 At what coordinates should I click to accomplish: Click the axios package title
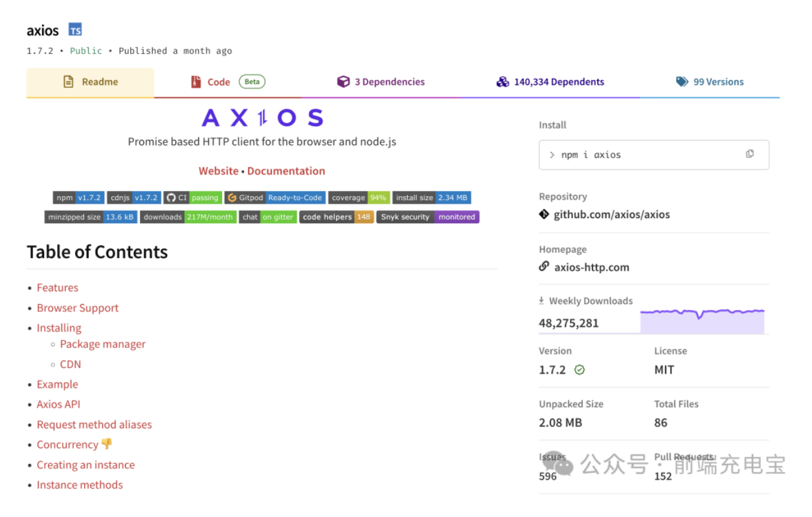(43, 30)
